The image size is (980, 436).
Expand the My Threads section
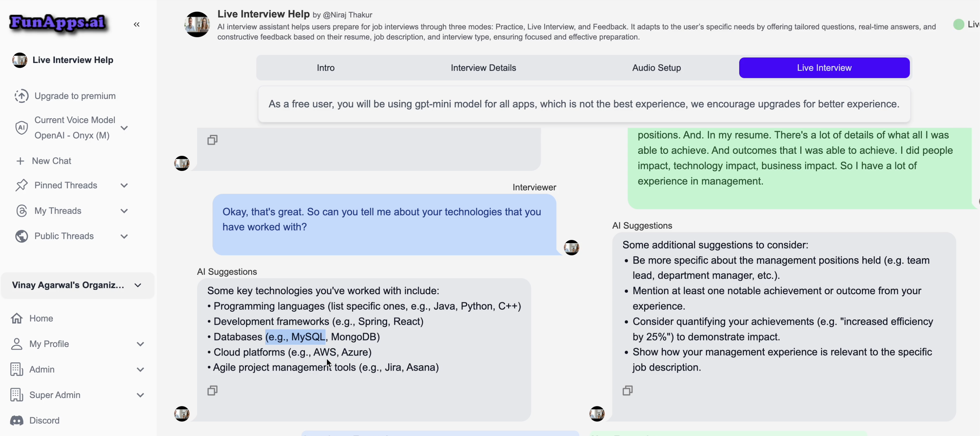coord(124,211)
